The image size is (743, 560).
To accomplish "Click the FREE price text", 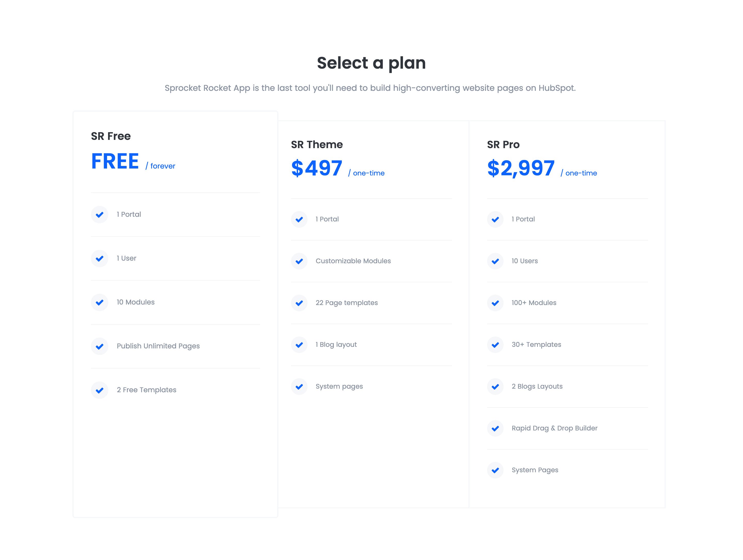I will coord(115,161).
